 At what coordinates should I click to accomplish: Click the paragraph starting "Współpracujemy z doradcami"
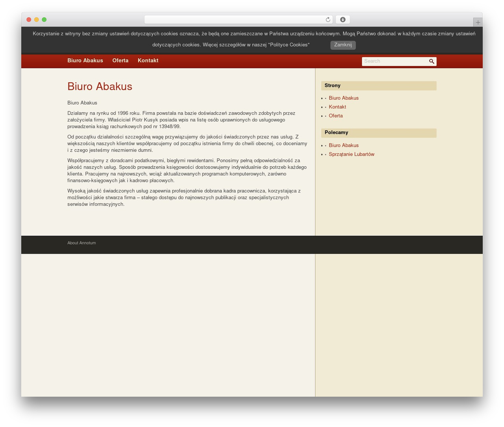187,171
